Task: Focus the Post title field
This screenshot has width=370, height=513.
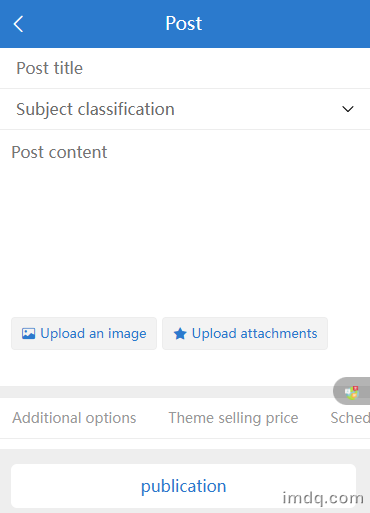Action: 185,68
